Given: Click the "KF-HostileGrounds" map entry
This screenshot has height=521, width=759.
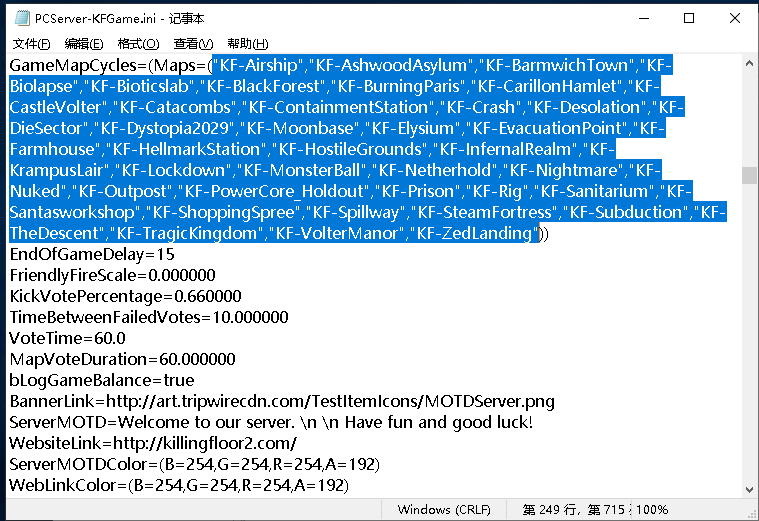Looking at the screenshot, I should (349, 149).
